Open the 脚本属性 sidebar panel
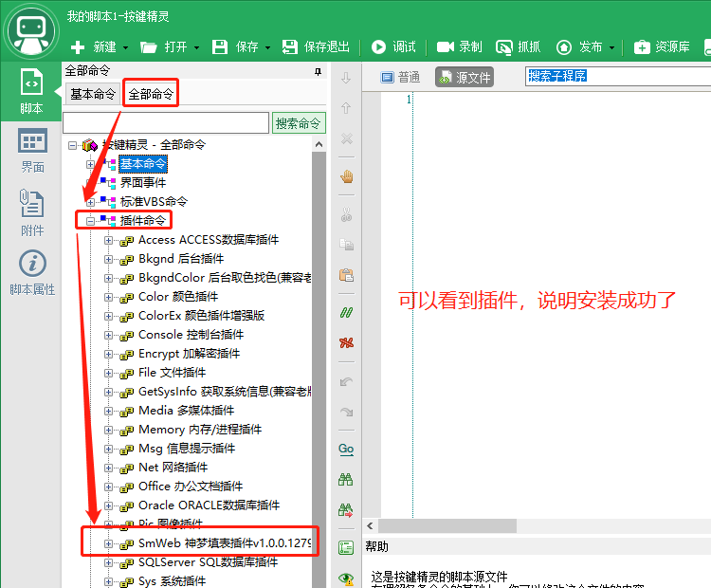Screen dimensions: 711x588 [32, 273]
